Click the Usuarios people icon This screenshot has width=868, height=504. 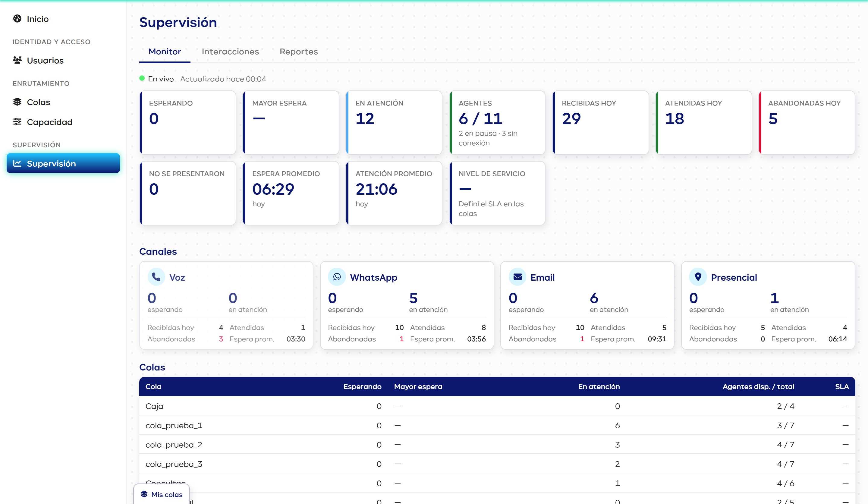17,60
